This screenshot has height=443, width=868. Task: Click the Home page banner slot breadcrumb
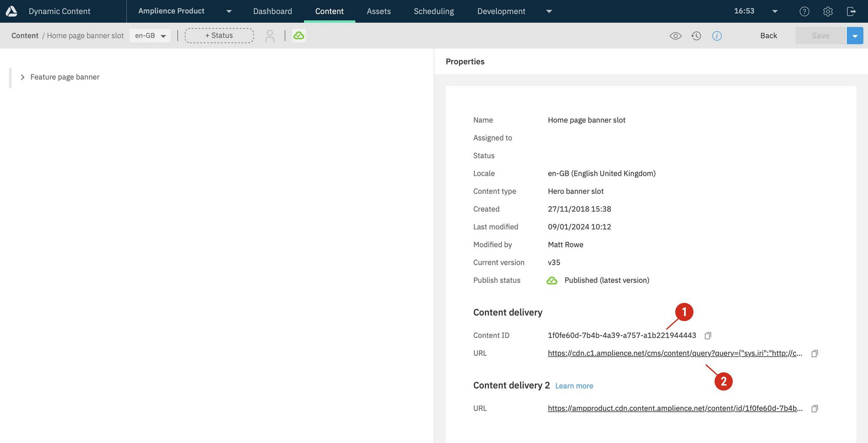click(85, 36)
